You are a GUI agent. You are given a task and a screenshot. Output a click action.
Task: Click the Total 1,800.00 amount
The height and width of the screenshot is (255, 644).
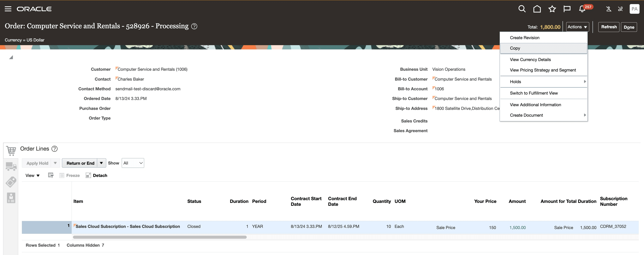pyautogui.click(x=550, y=27)
